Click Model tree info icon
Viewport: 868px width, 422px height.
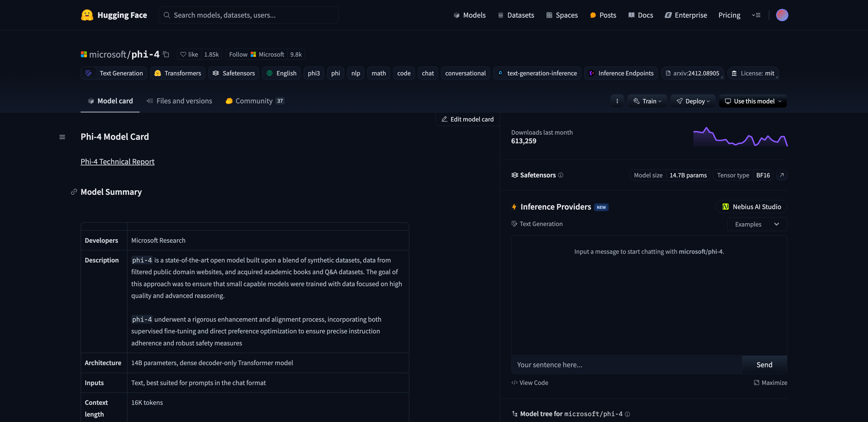tap(627, 414)
